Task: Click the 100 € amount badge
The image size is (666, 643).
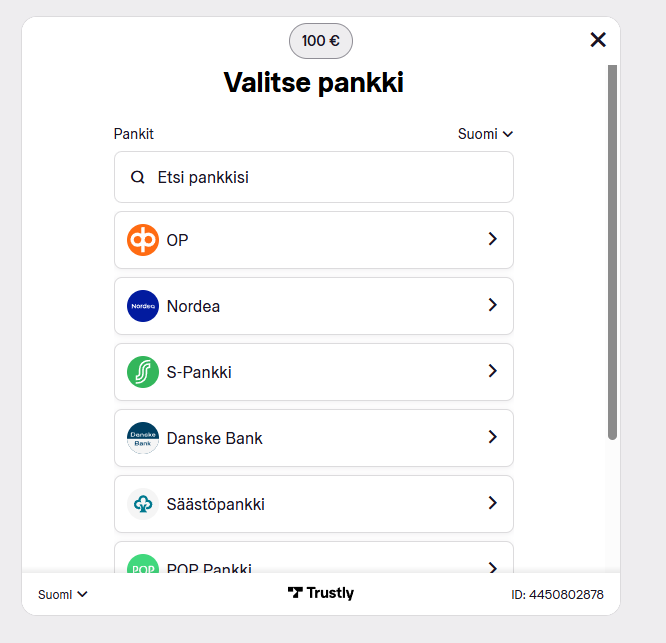Action: (321, 41)
